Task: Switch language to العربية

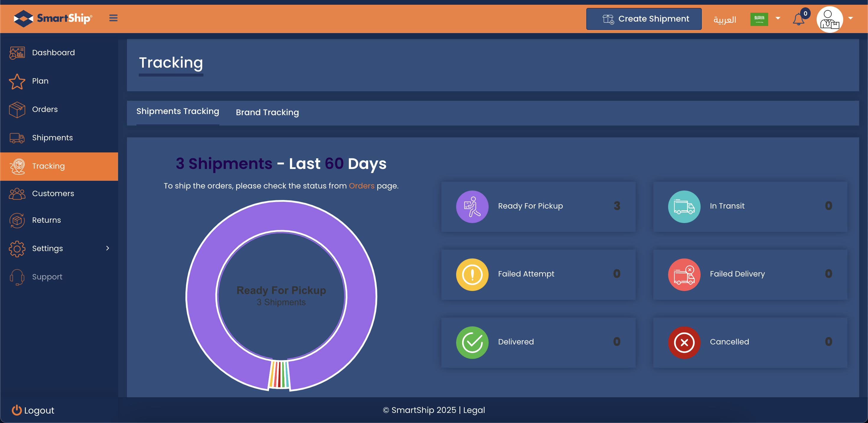Action: coord(725,19)
